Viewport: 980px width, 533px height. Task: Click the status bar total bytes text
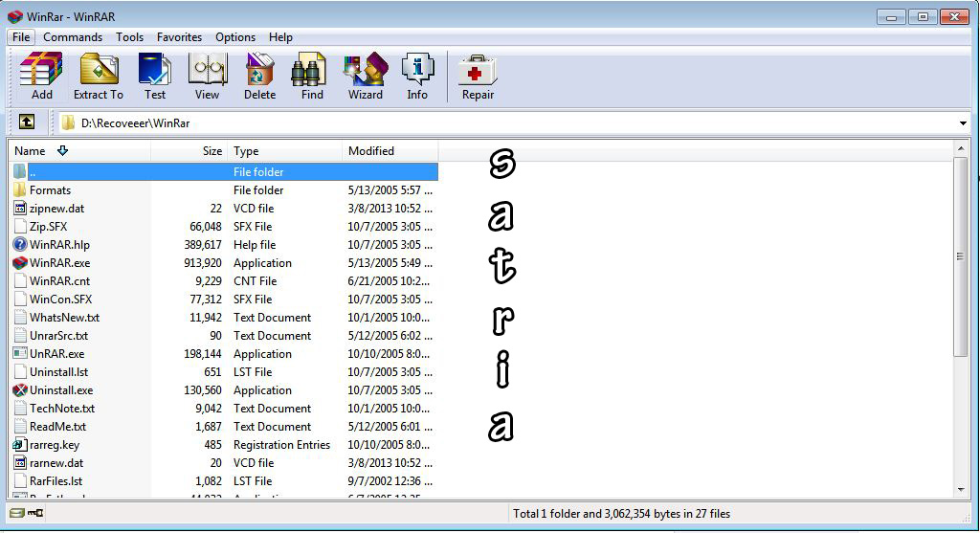click(x=621, y=514)
